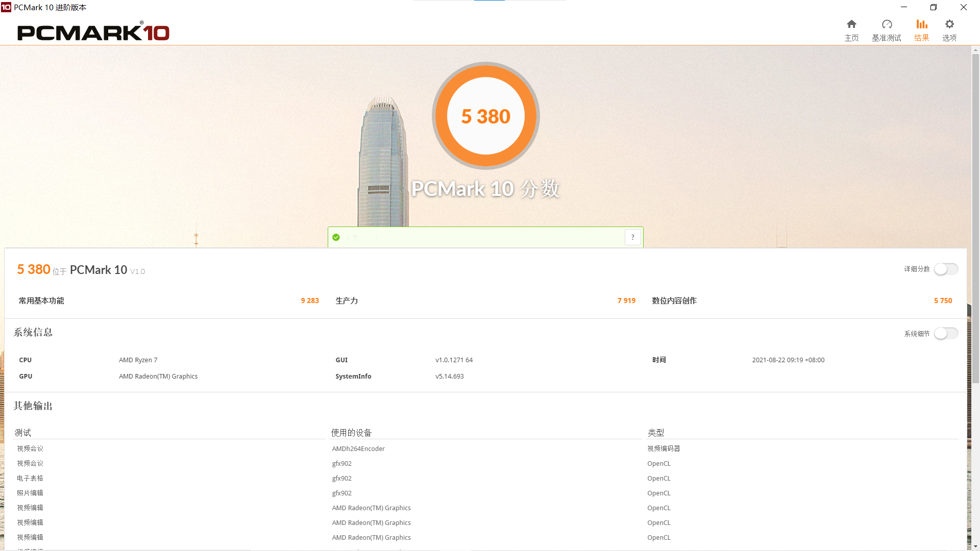Click the PCMark 10 app title icon
The width and height of the screenshot is (980, 551).
6,7
